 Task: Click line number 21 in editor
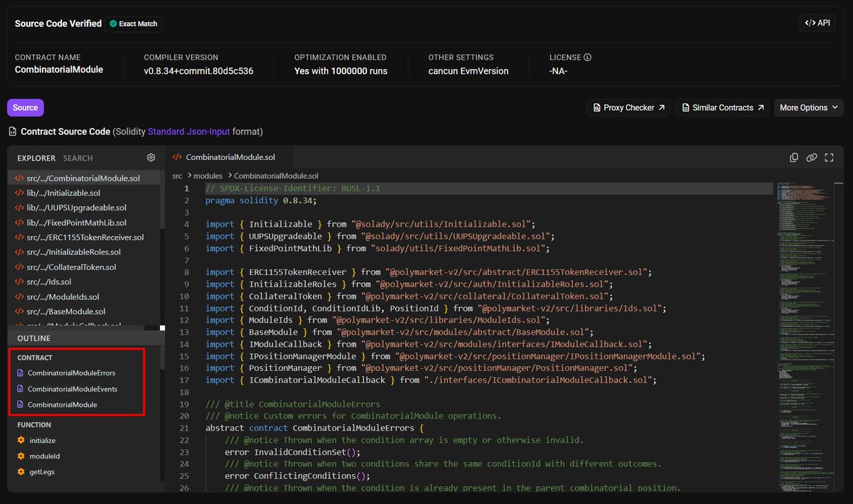point(185,428)
